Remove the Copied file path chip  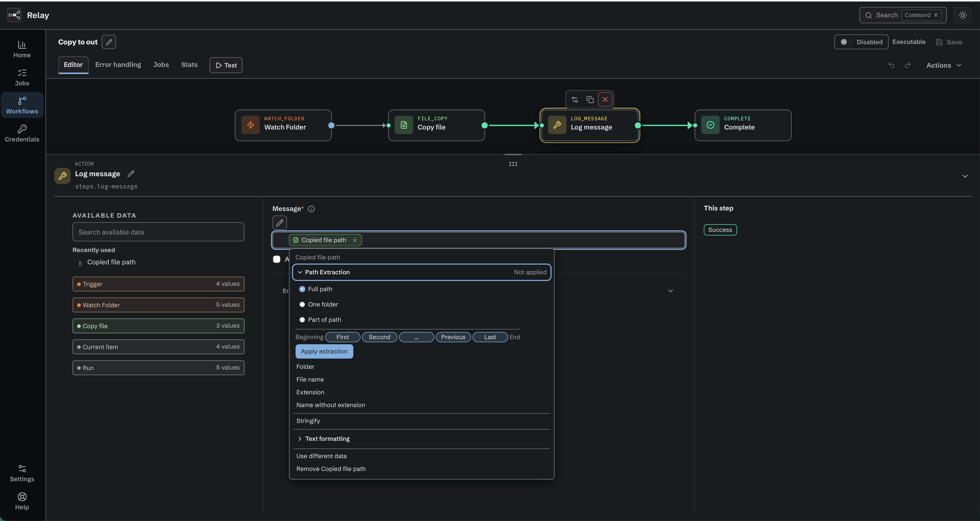[355, 240]
